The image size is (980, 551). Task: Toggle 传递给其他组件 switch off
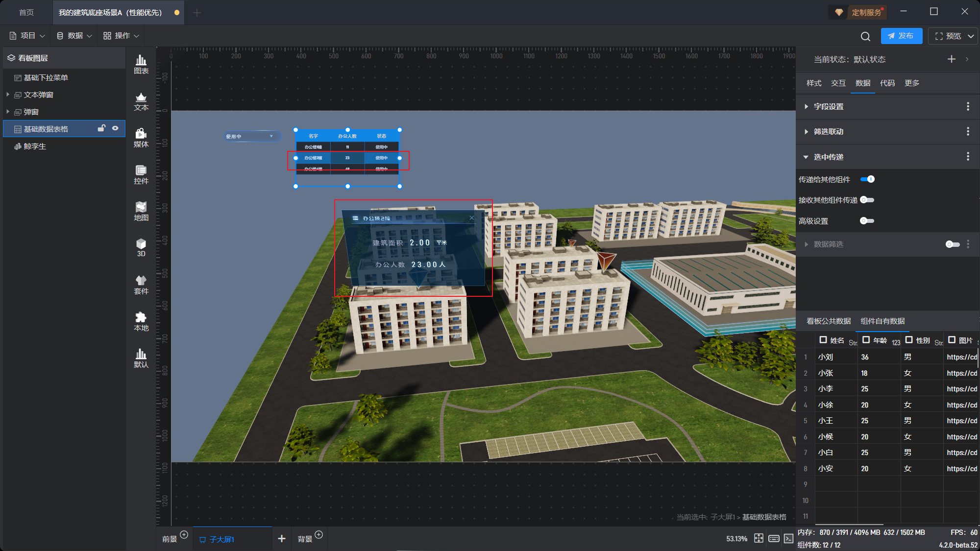867,179
